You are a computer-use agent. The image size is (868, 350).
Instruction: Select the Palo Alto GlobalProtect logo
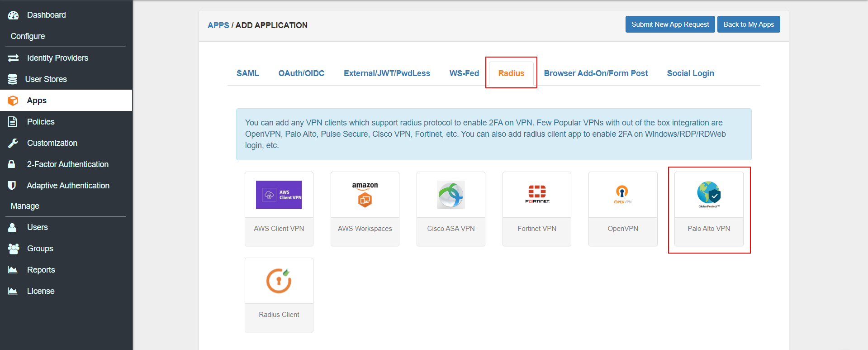(709, 195)
